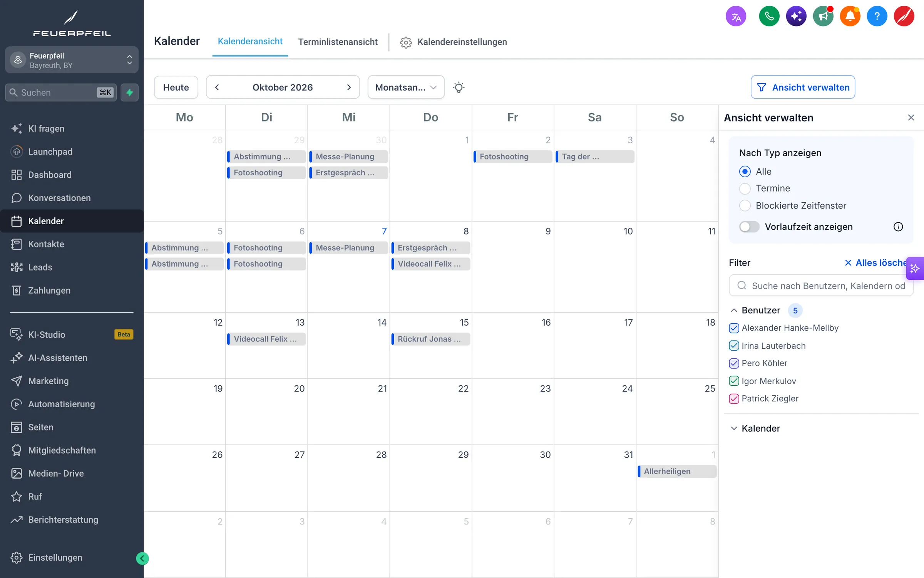This screenshot has width=924, height=578.
Task: Click the green phone dialer icon
Action: 769,17
